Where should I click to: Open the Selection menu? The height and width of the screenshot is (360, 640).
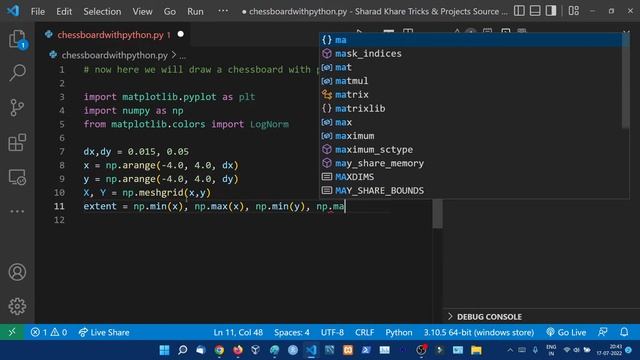tap(102, 11)
